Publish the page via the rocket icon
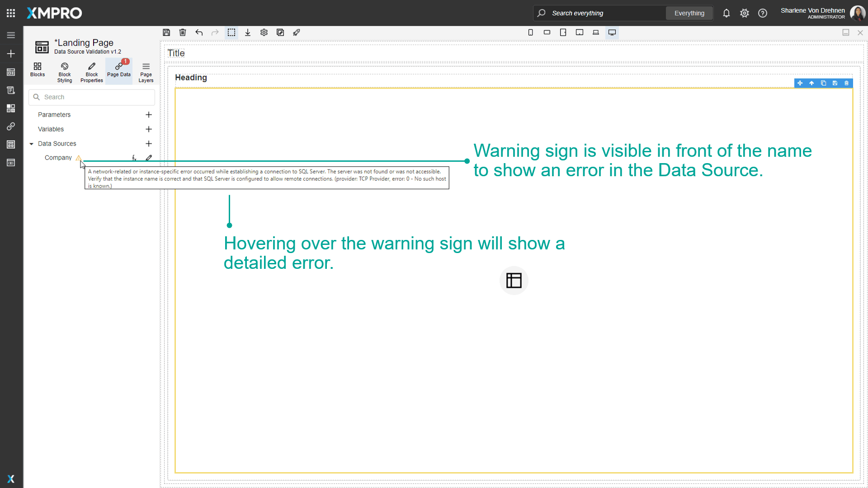 point(297,33)
